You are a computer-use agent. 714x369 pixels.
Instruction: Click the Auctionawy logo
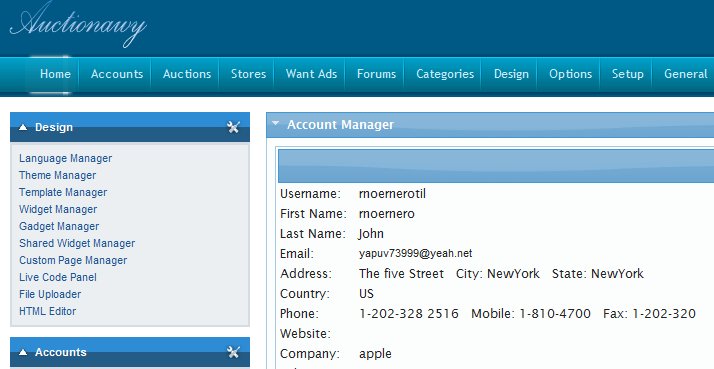[78, 24]
